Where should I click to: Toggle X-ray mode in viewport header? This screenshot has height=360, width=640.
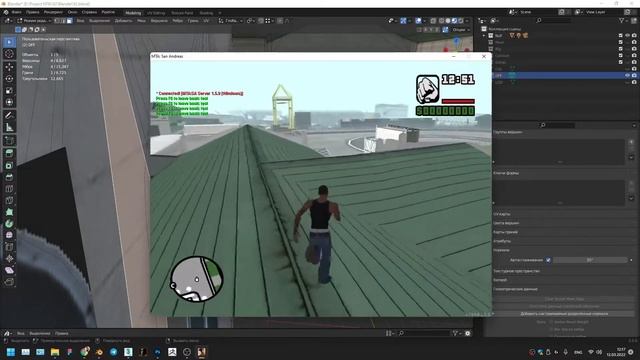(433, 20)
